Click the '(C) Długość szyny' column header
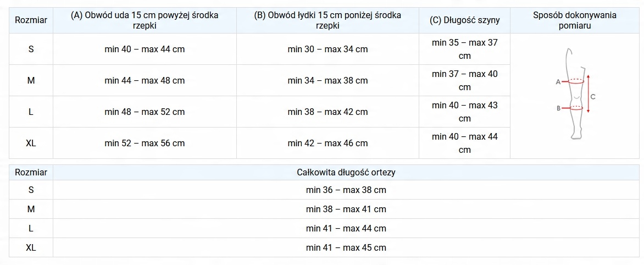644x265 pixels. [464, 20]
